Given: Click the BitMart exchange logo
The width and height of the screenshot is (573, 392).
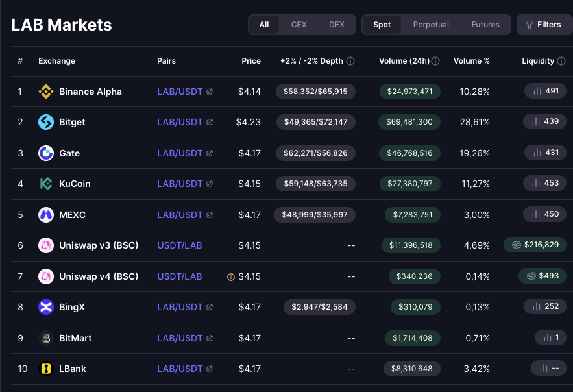Looking at the screenshot, I should point(46,338).
